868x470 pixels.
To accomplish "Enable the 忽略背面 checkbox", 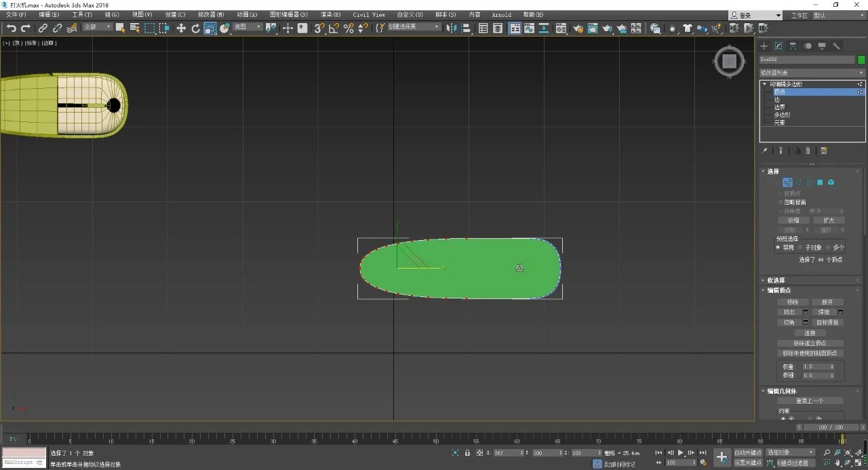I will [780, 202].
